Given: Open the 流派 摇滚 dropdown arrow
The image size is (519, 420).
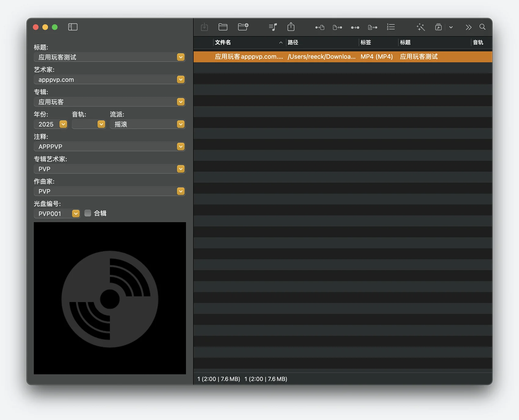Looking at the screenshot, I should tap(181, 124).
